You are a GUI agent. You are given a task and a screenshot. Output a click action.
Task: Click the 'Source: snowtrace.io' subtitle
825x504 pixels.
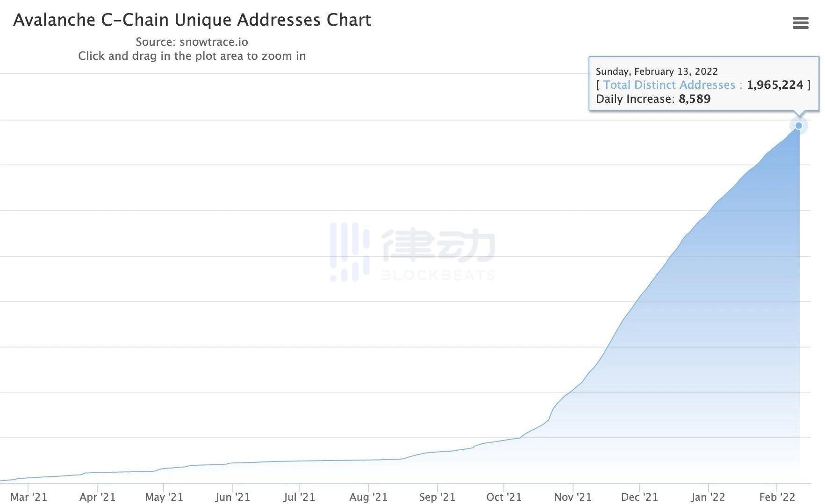192,42
